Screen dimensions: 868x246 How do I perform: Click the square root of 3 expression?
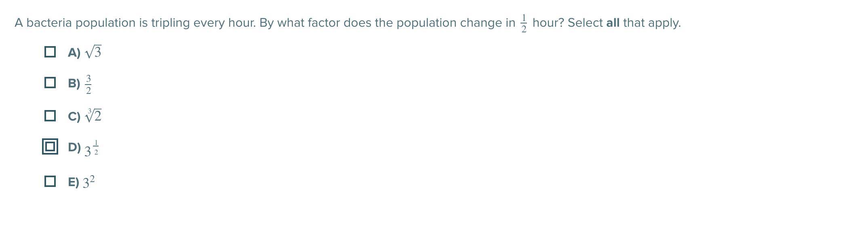pos(93,52)
